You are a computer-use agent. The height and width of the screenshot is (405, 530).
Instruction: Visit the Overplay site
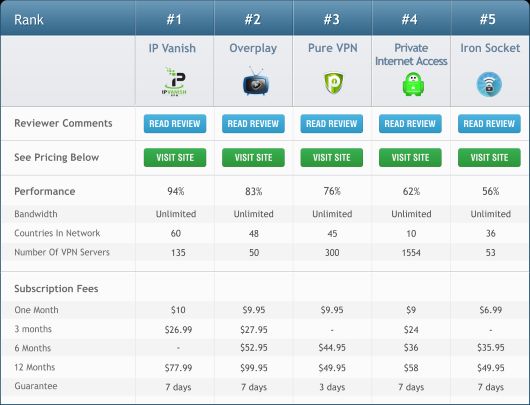point(253,158)
